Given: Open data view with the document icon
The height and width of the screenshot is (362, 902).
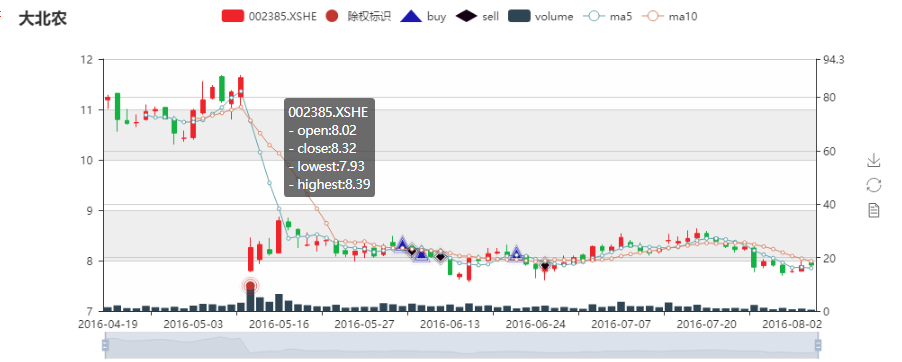Looking at the screenshot, I should (873, 210).
